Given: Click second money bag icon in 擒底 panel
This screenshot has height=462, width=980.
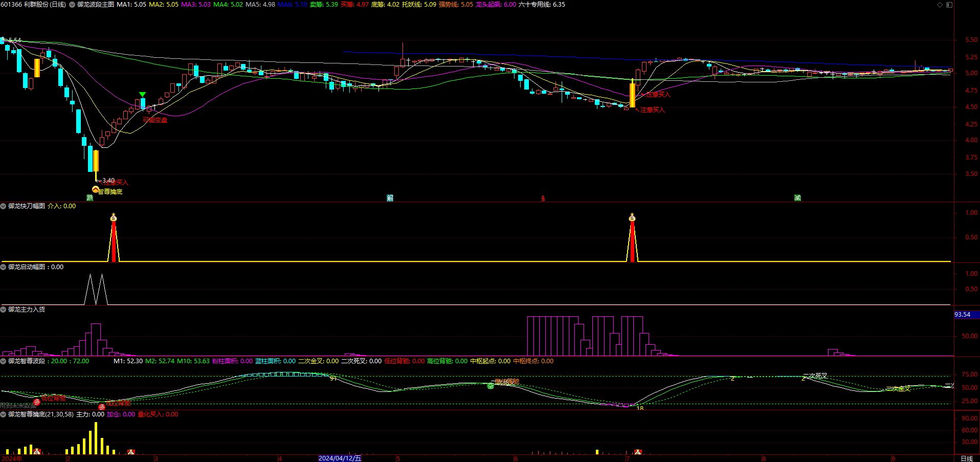Looking at the screenshot, I should (x=131, y=452).
